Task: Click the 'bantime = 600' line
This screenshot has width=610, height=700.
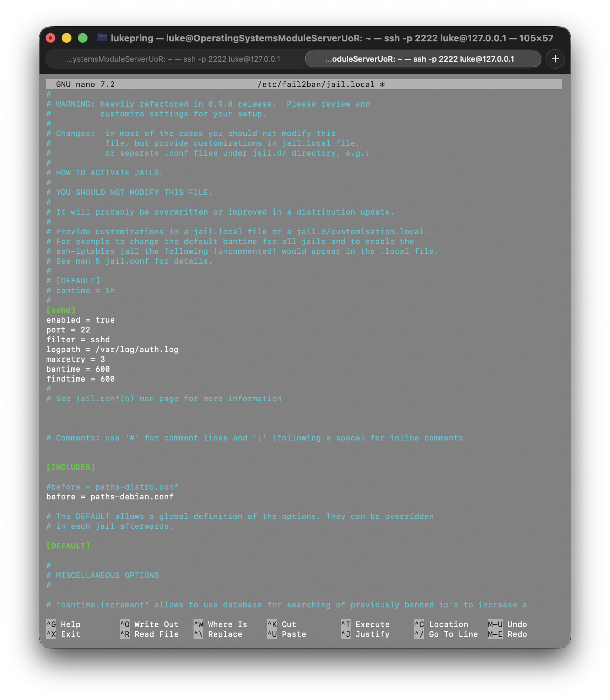Action: pyautogui.click(x=78, y=369)
